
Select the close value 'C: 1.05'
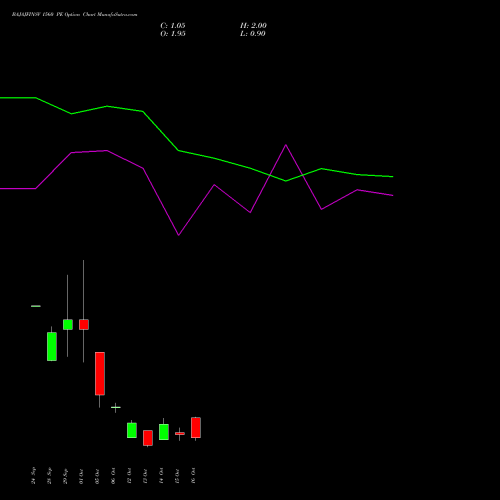[x=173, y=26]
